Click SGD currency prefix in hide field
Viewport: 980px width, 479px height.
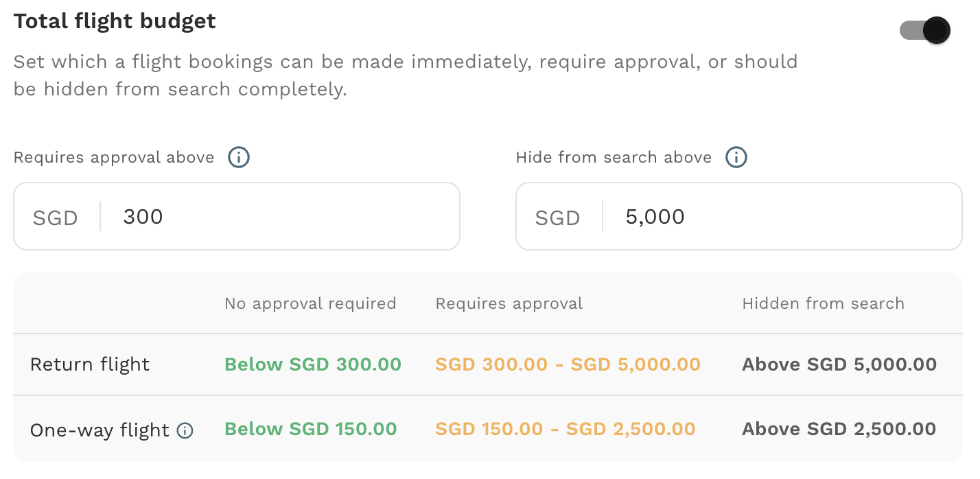coord(557,218)
